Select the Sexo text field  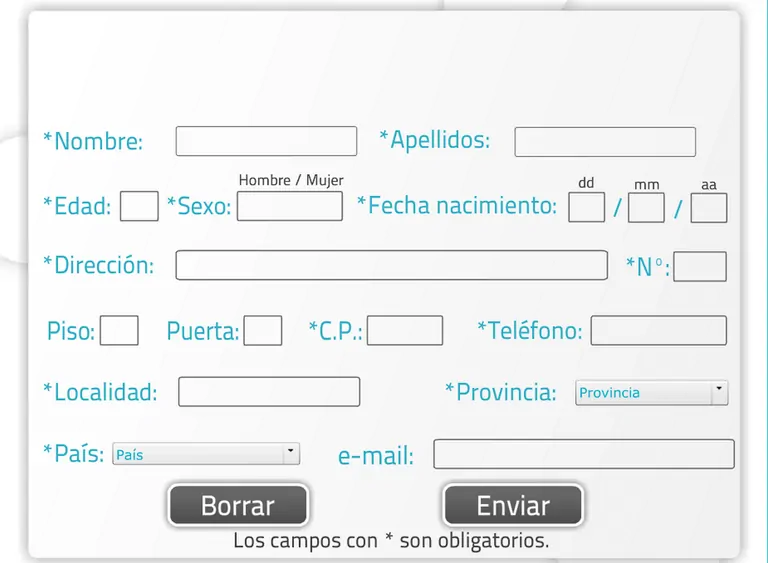tap(290, 206)
